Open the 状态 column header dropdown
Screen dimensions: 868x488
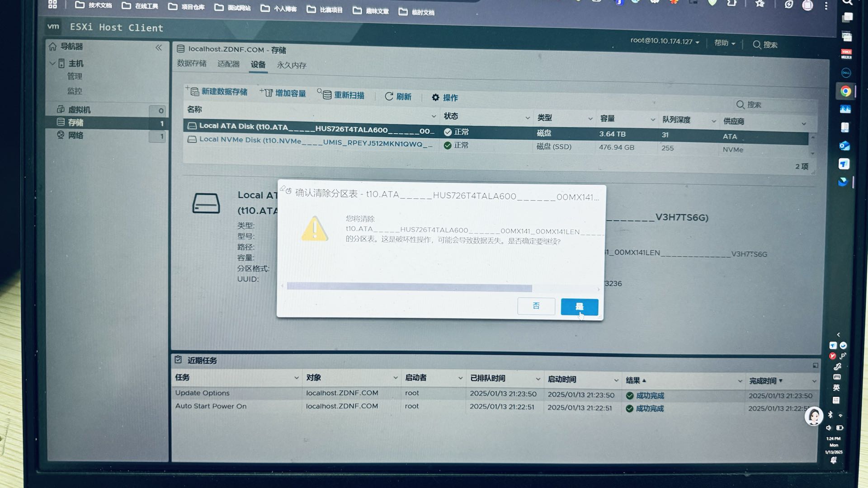(527, 117)
